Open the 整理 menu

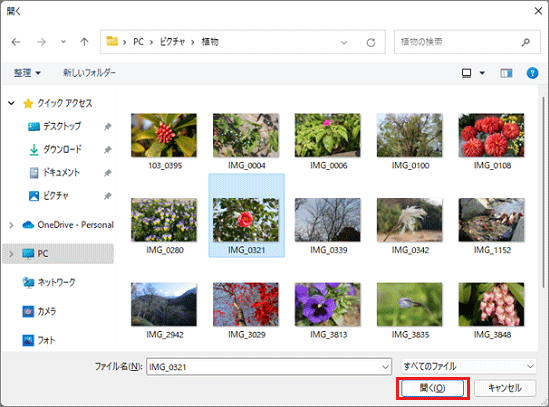point(27,73)
